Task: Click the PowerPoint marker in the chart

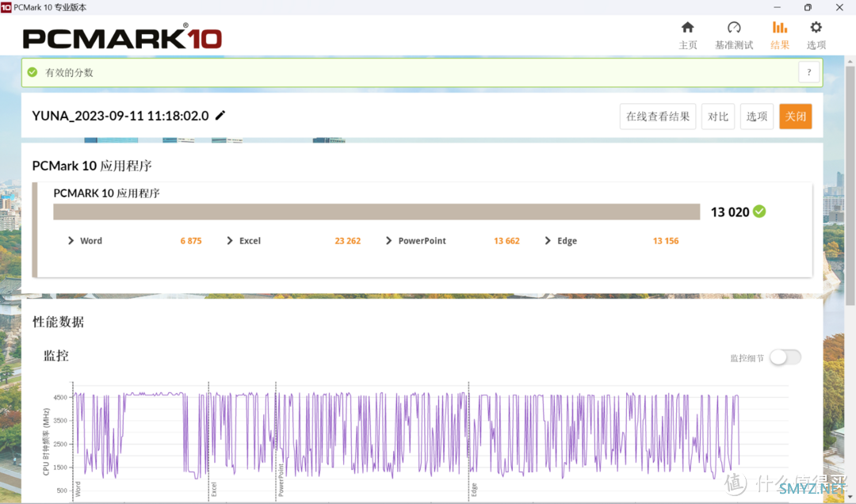Action: click(281, 480)
